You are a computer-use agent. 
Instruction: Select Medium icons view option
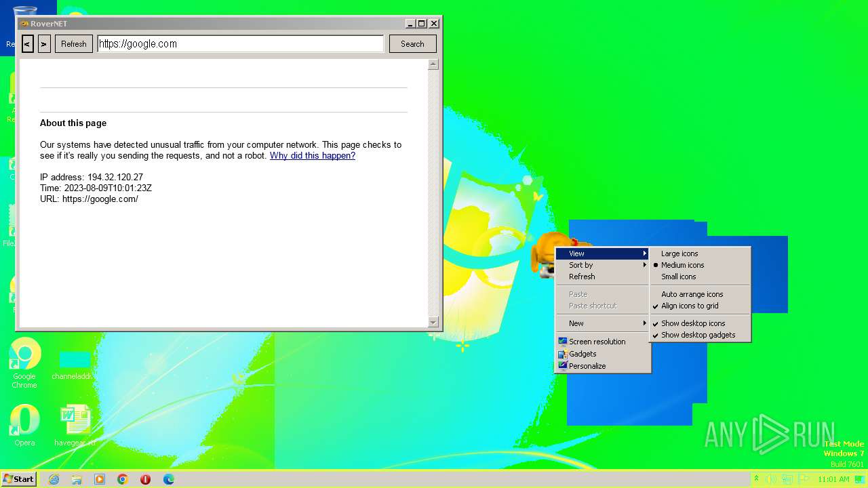700,265
